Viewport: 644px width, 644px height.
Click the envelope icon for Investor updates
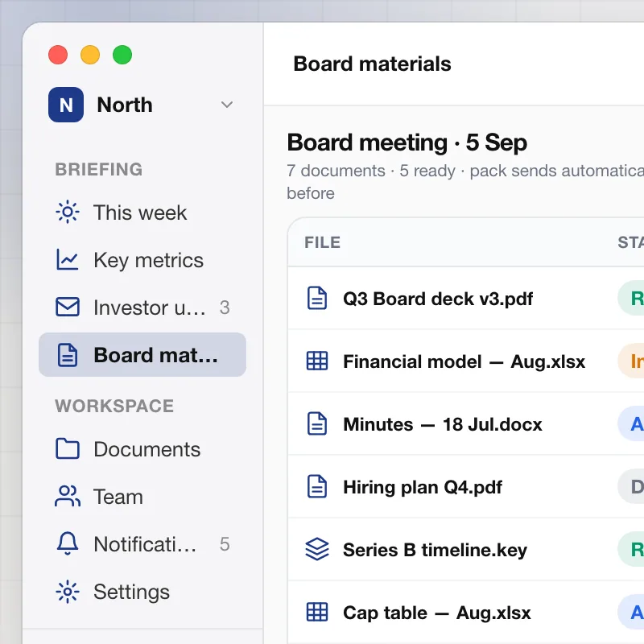(x=68, y=308)
